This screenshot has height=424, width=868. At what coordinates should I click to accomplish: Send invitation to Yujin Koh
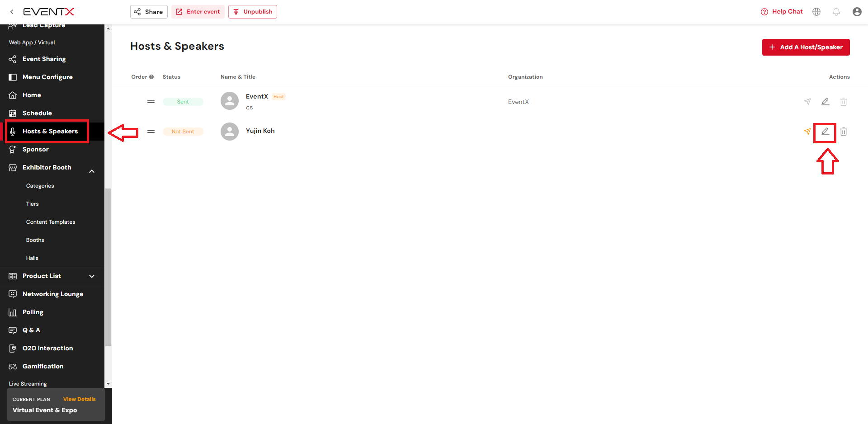pos(807,132)
